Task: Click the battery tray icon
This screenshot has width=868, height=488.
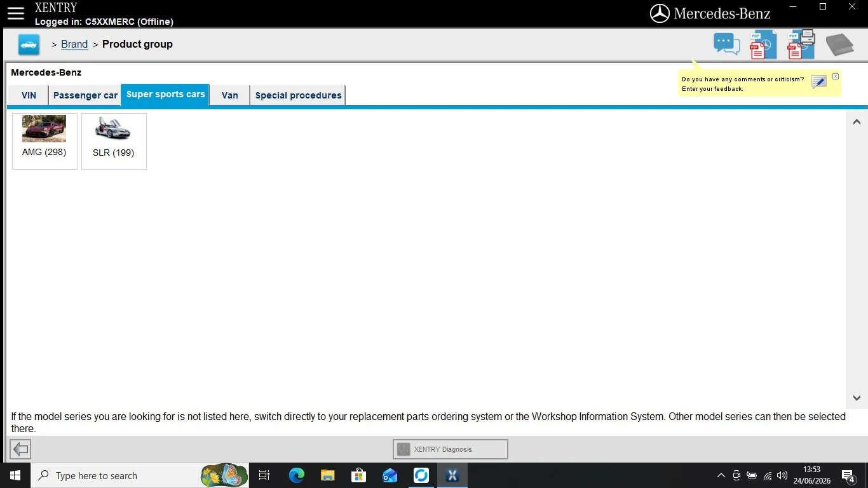Action: [x=752, y=475]
